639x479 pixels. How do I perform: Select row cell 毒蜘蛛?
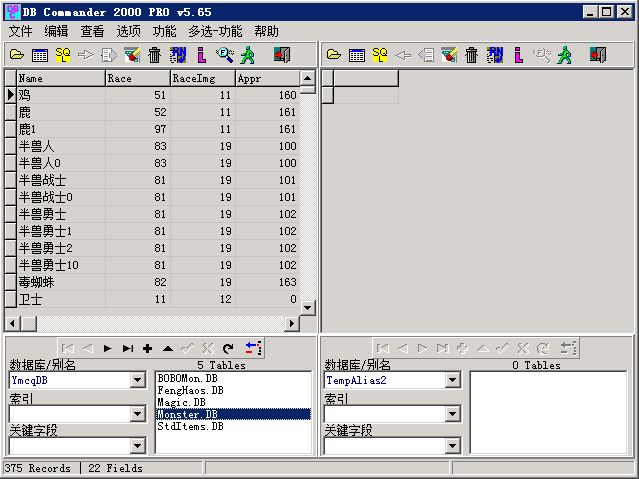tap(61, 282)
